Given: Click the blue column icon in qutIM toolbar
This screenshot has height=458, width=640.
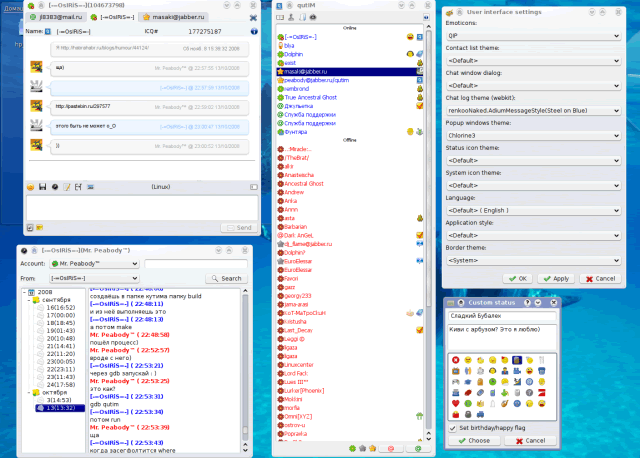Looking at the screenshot, I should [302, 17].
